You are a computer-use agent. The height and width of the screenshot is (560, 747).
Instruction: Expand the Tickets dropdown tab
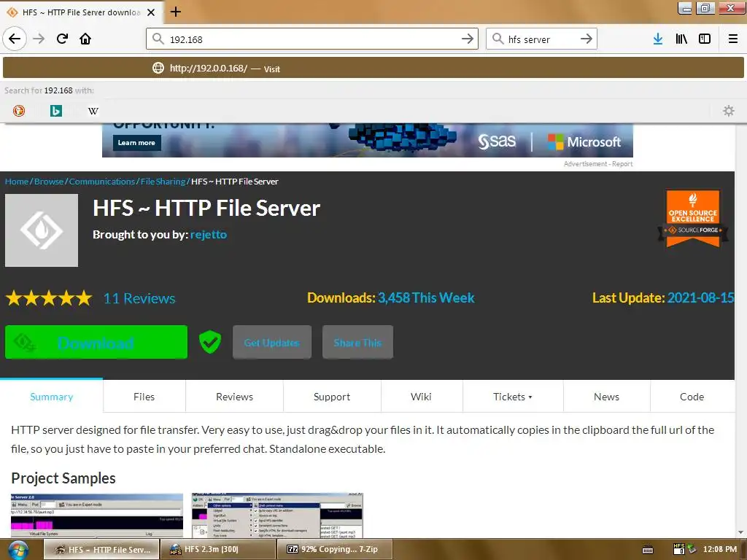[513, 396]
